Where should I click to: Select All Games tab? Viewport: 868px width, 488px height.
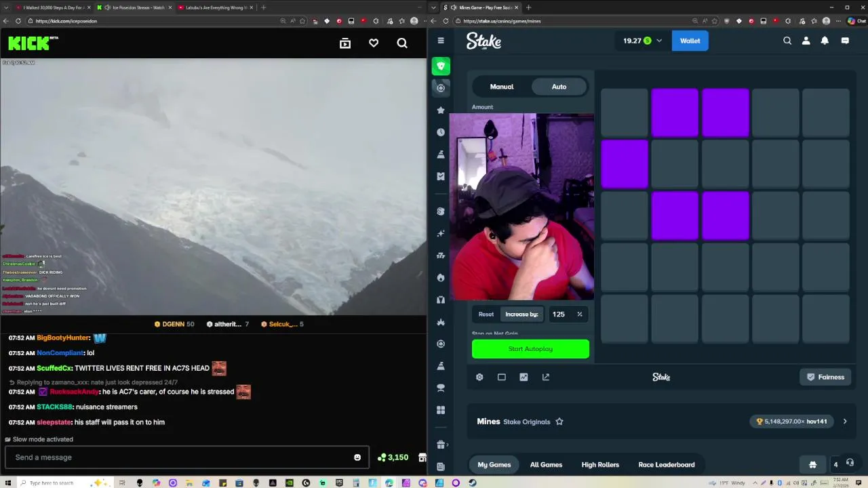click(546, 464)
